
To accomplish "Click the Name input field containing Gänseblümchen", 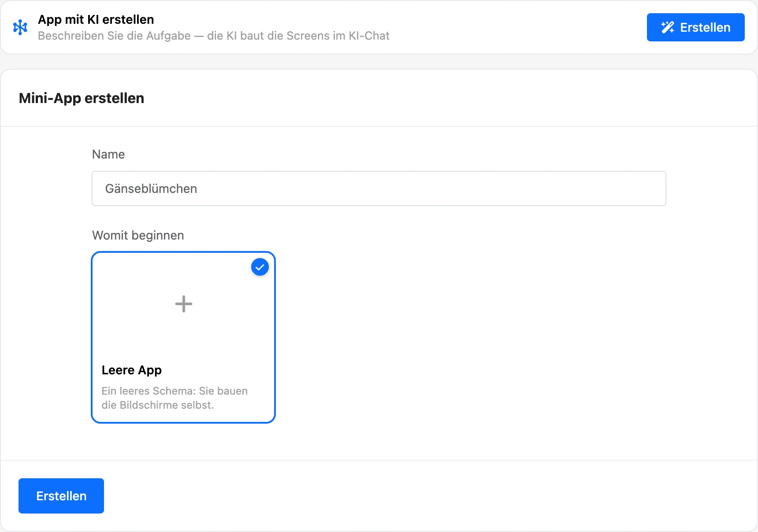I will (379, 188).
